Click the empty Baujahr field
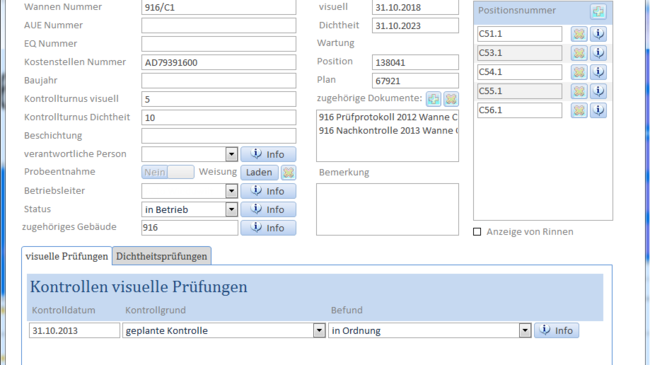Image resolution: width=650 pixels, height=365 pixels. point(218,80)
